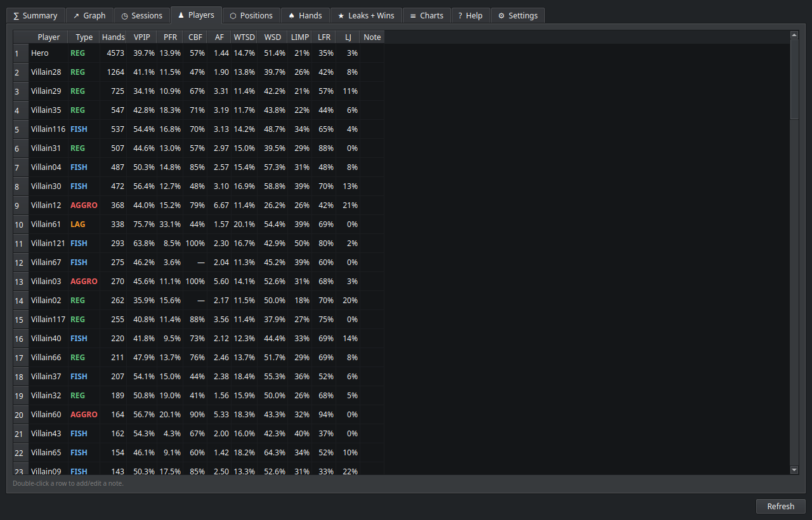Click the Note cell for Hero

click(372, 53)
